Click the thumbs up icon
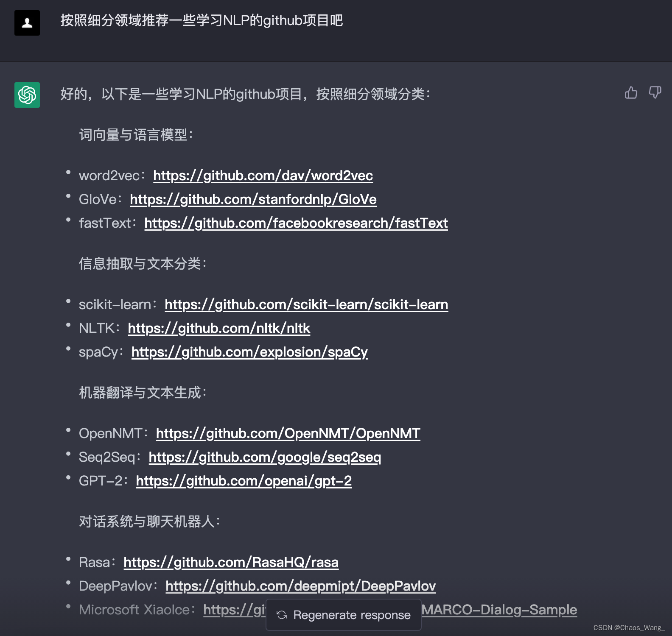The height and width of the screenshot is (636, 672). [631, 92]
